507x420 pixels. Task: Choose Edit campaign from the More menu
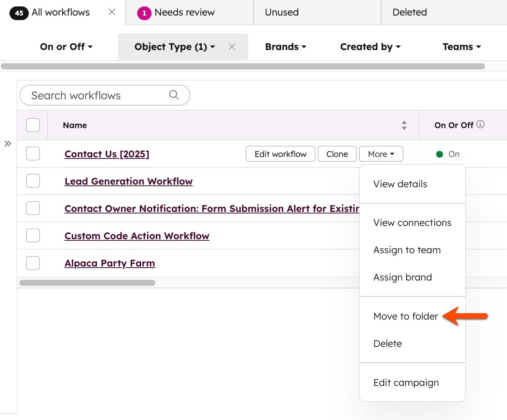(406, 382)
